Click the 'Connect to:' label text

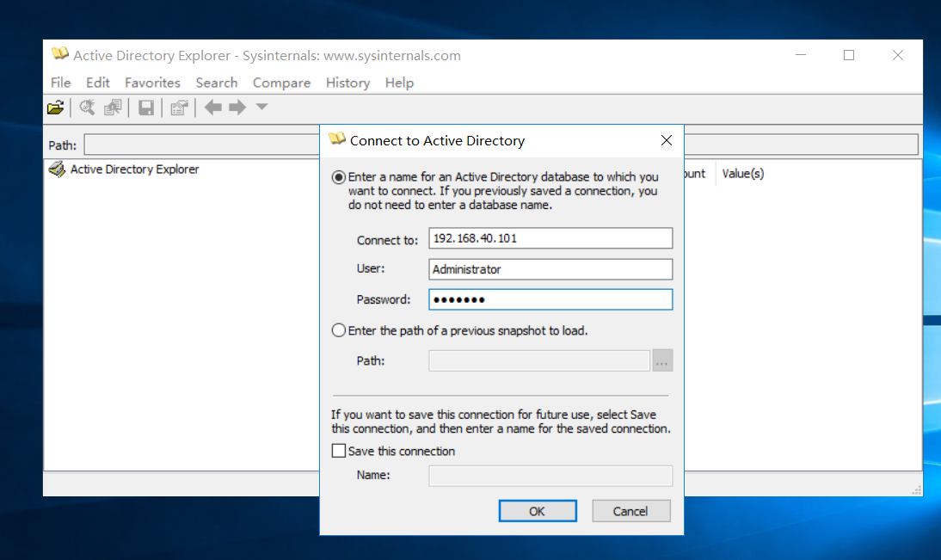click(x=387, y=240)
